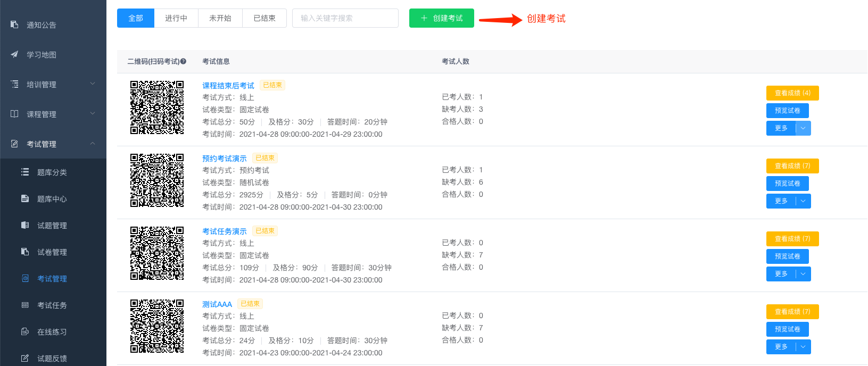Image resolution: width=868 pixels, height=366 pixels.
Task: Click the 在线练习 icon
Action: 25,331
